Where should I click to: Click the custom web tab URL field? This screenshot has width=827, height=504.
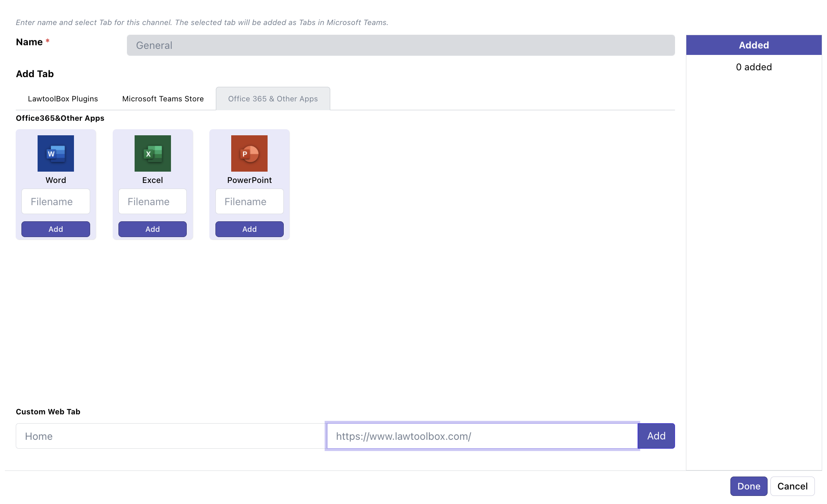(482, 436)
